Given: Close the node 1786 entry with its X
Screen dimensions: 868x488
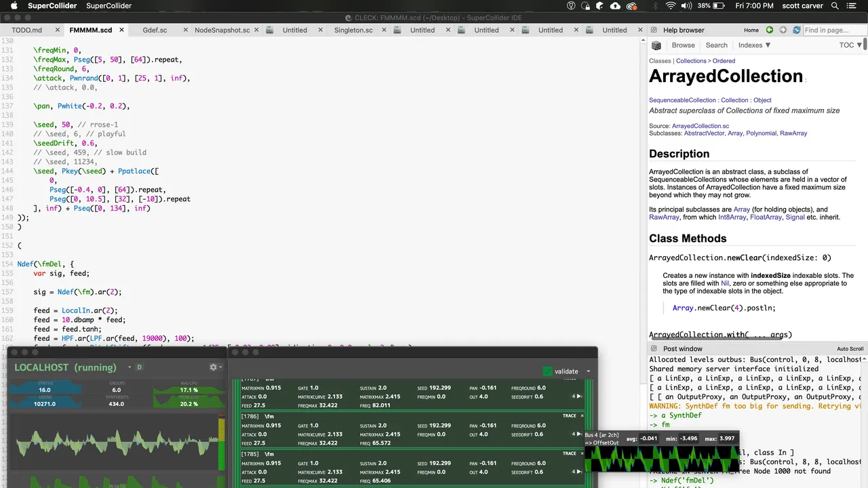Looking at the screenshot, I should tap(582, 415).
